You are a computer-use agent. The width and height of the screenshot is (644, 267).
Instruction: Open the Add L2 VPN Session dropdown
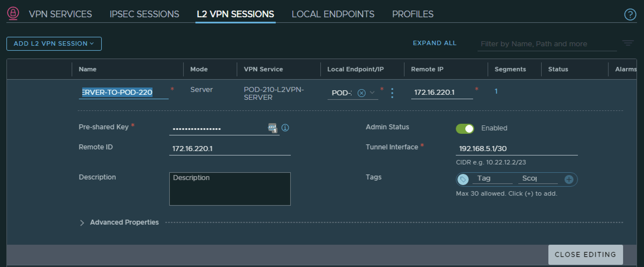click(x=54, y=44)
